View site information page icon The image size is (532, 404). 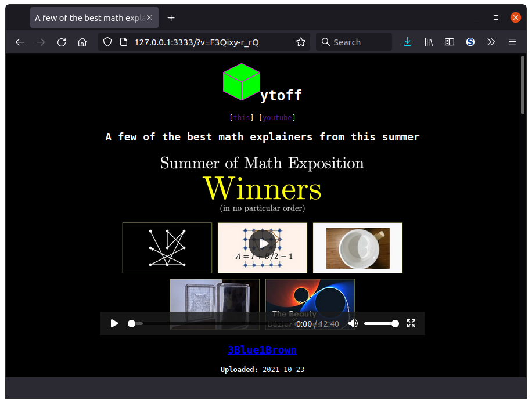(124, 42)
